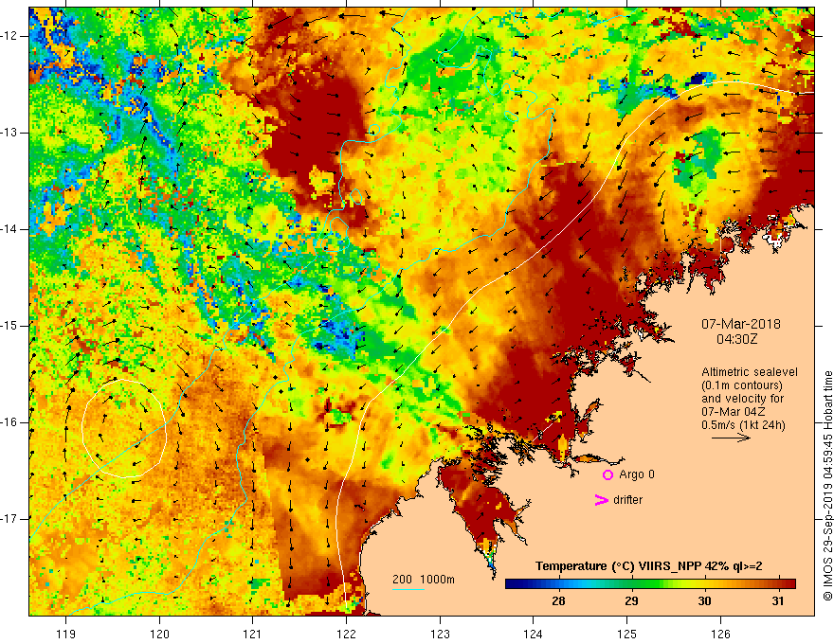This screenshot has width=834, height=644.
Task: Click the latitude axis label -12
Action: (x=9, y=36)
